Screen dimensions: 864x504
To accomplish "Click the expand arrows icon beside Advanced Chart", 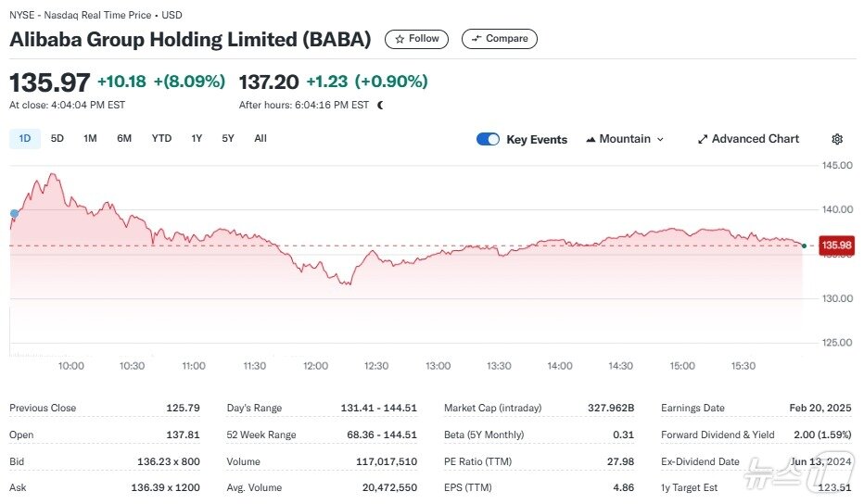I will click(703, 139).
